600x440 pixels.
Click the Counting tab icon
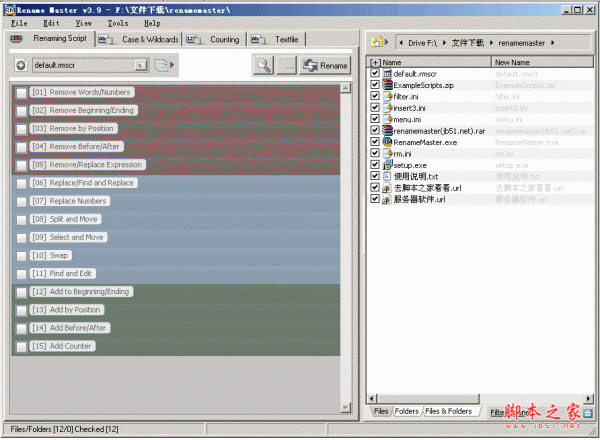point(193,39)
